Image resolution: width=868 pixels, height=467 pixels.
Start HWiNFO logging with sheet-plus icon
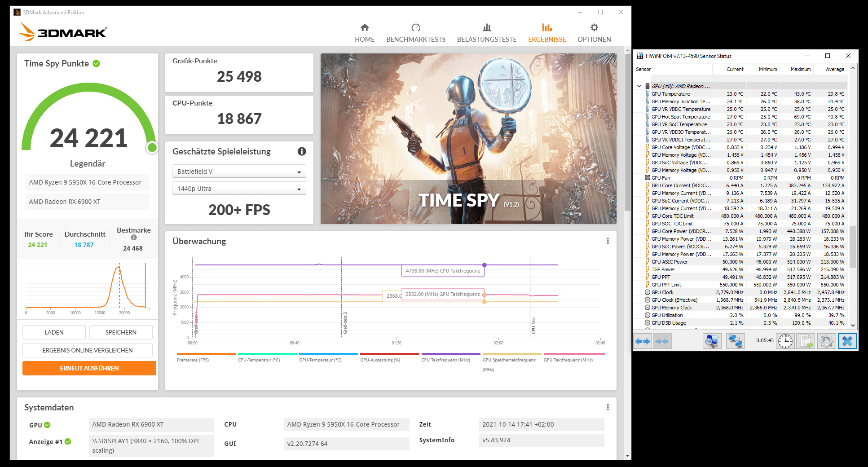(x=806, y=341)
